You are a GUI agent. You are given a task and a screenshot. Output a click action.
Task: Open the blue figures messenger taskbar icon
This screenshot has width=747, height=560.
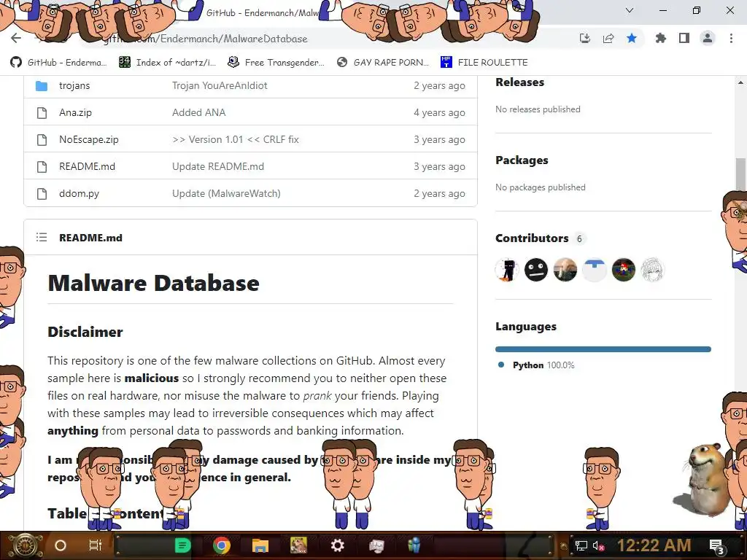[414, 545]
